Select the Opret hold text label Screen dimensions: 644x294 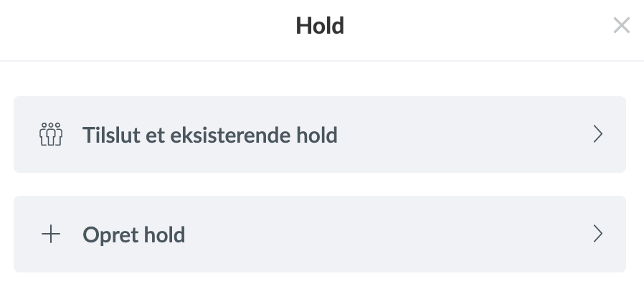pyautogui.click(x=134, y=235)
